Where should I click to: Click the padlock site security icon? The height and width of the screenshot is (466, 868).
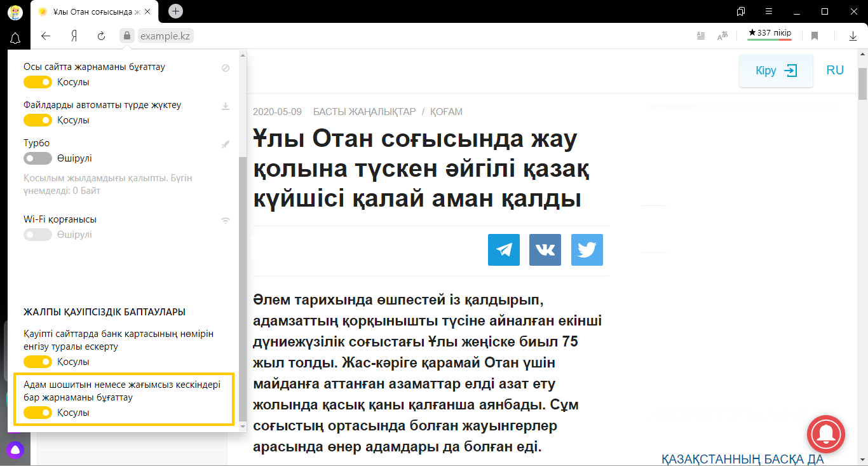coord(127,36)
